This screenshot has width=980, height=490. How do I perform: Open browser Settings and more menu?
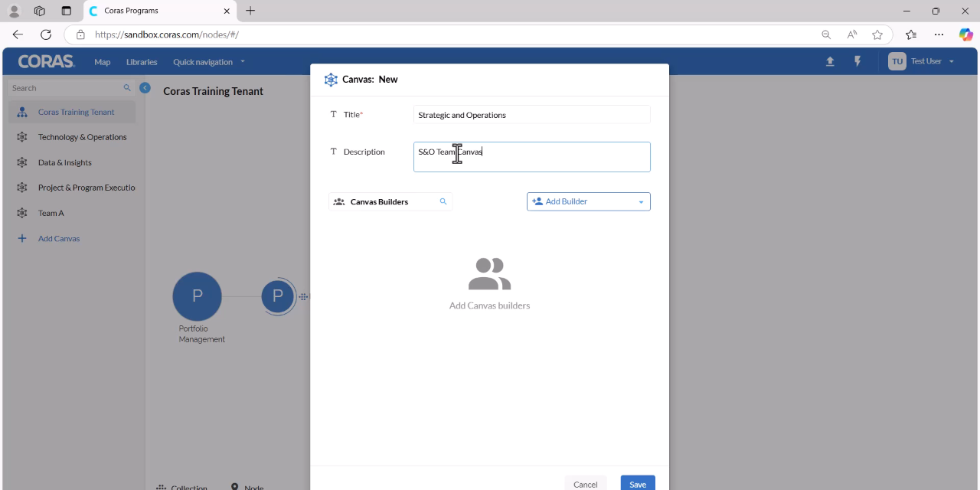(939, 34)
